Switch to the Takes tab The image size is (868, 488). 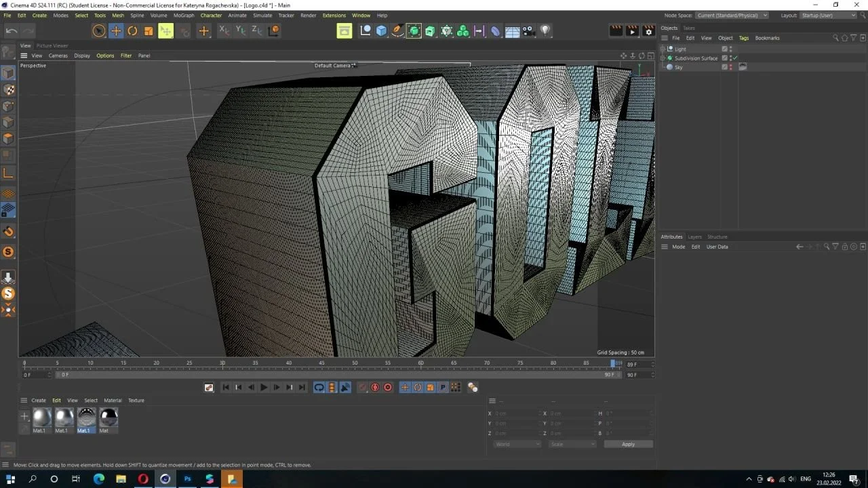[x=688, y=28]
